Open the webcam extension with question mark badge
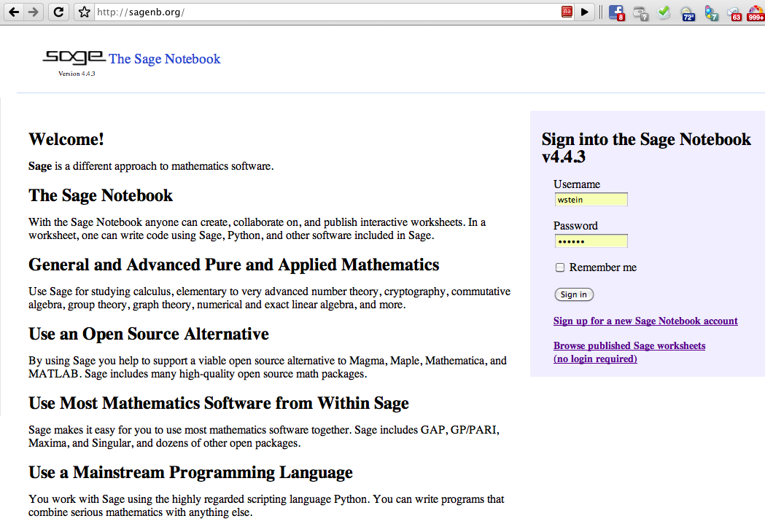Viewport: 765px width, 532px height. pos(640,12)
